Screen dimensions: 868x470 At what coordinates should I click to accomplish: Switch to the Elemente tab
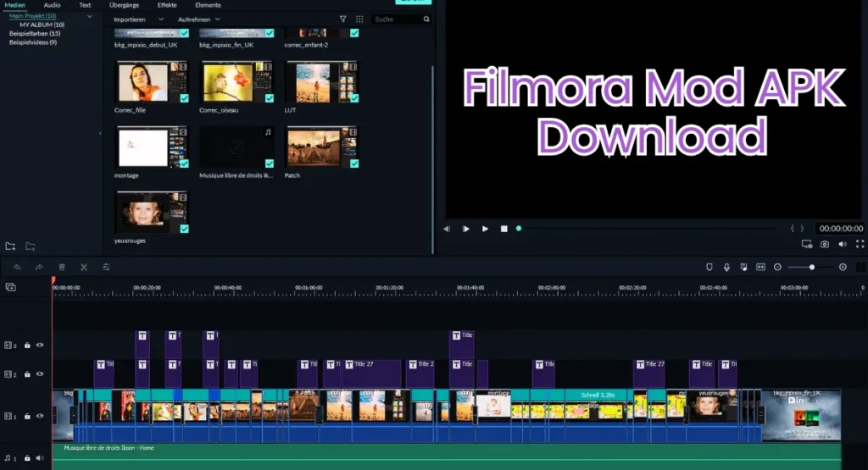click(208, 5)
